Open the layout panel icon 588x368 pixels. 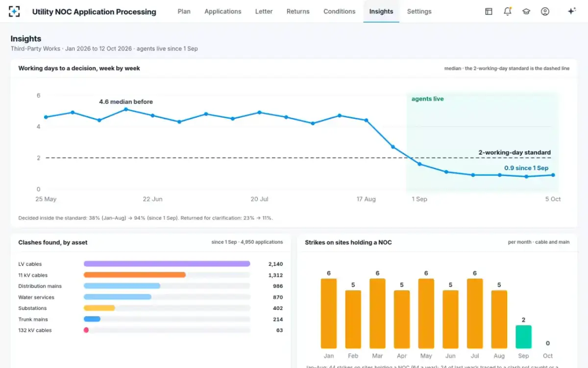[x=489, y=11]
